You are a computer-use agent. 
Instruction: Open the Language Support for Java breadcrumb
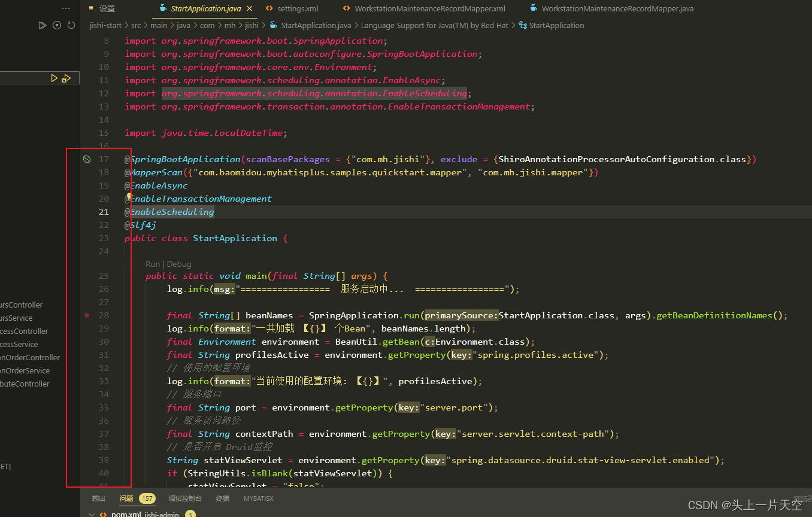(435, 26)
